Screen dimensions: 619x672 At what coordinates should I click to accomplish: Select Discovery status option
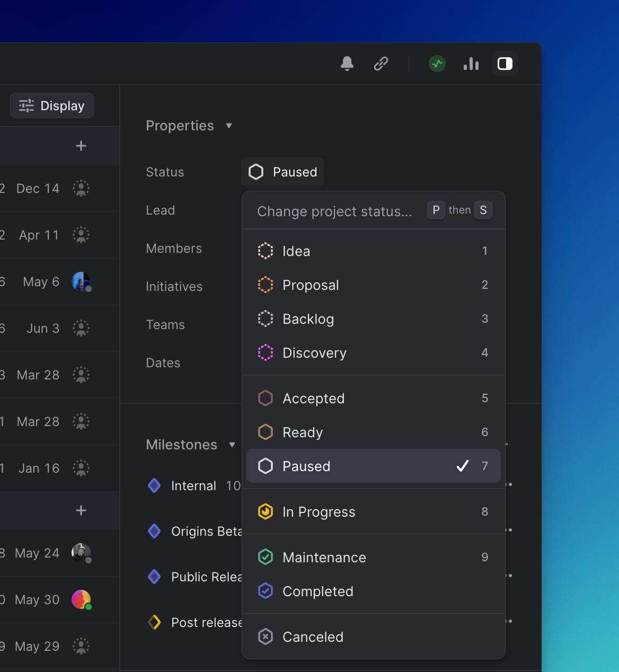(x=374, y=352)
